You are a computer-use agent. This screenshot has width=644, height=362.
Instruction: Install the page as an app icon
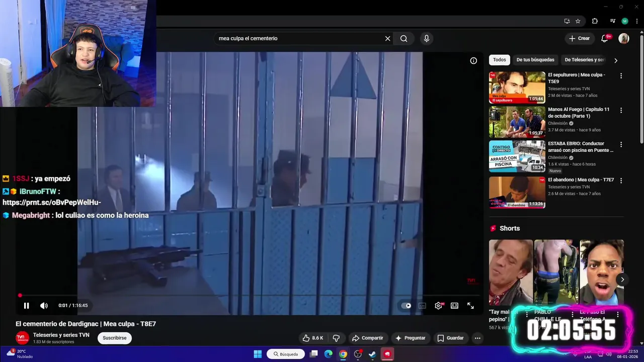pyautogui.click(x=567, y=21)
